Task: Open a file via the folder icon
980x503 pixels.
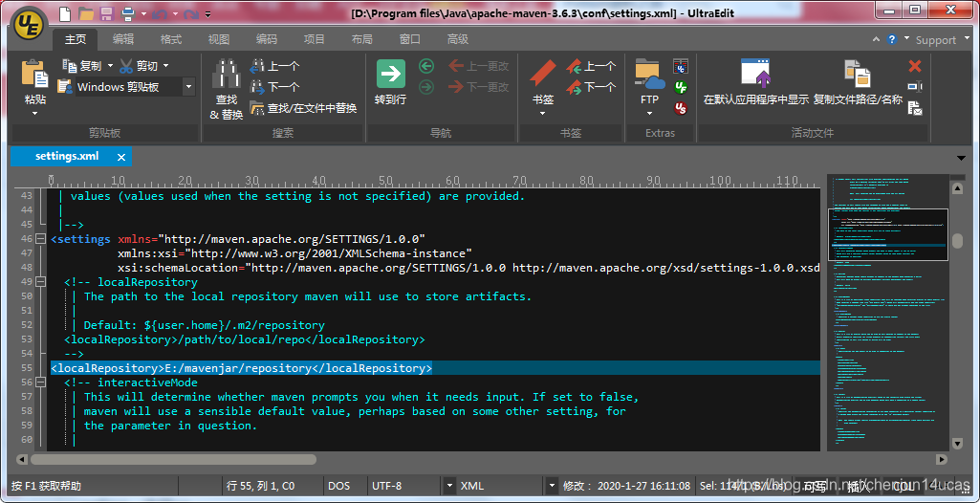Action: point(86,13)
